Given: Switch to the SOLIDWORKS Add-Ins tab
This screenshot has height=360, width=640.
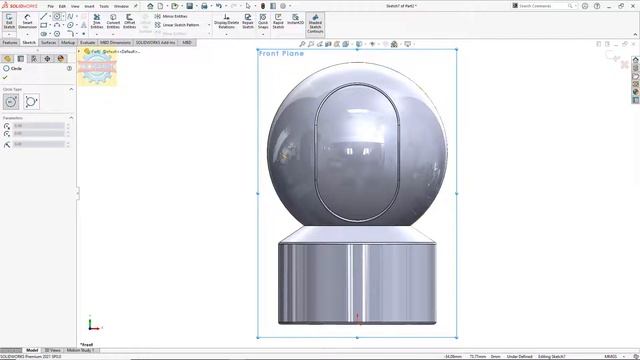Looking at the screenshot, I should pyautogui.click(x=155, y=42).
